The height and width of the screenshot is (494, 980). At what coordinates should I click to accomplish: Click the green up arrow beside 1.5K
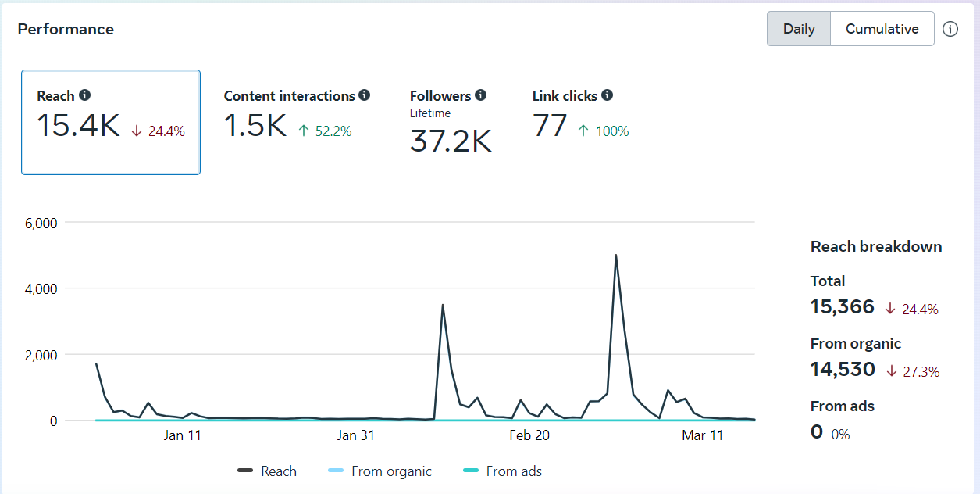[x=304, y=131]
